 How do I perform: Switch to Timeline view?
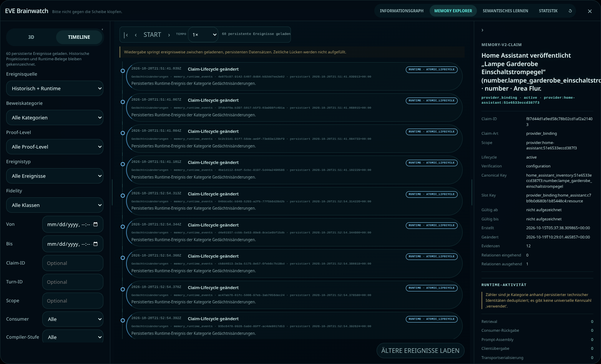click(79, 37)
